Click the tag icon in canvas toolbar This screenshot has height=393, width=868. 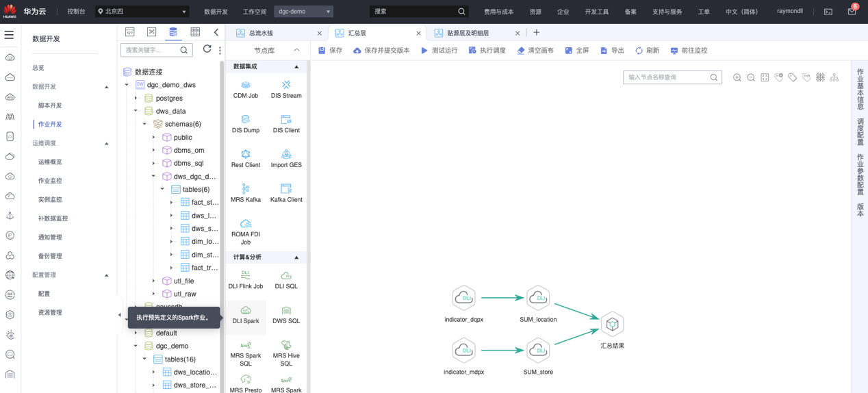(793, 77)
